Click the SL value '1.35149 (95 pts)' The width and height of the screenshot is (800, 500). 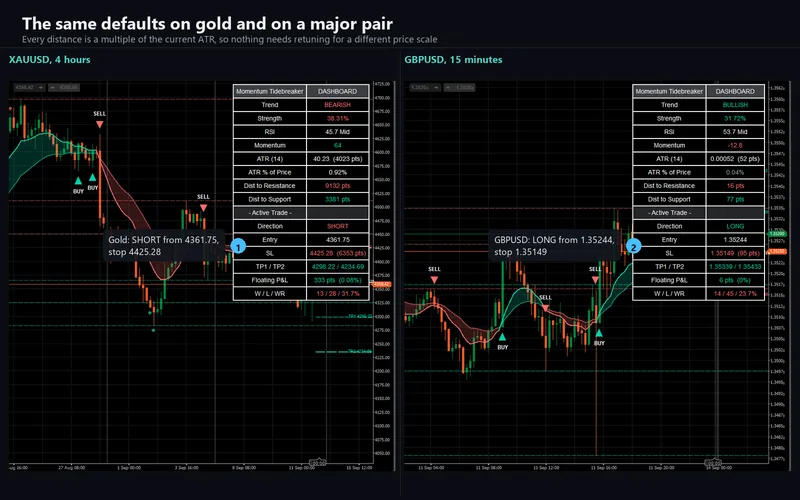pyautogui.click(x=735, y=253)
